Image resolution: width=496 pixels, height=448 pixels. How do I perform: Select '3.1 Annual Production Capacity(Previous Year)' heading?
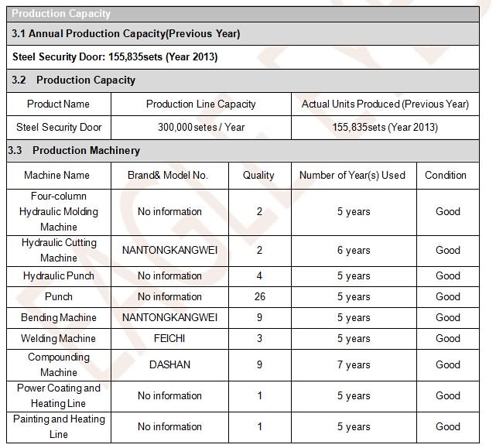pos(126,33)
